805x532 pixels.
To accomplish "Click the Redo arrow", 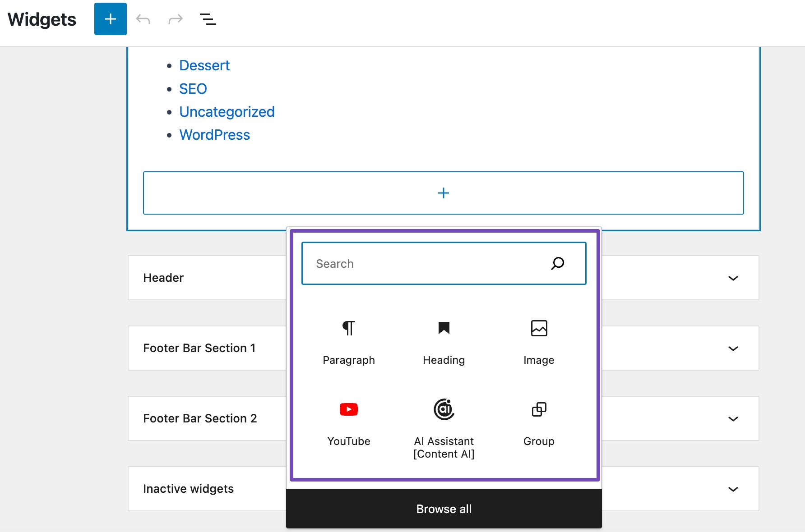I will [175, 19].
